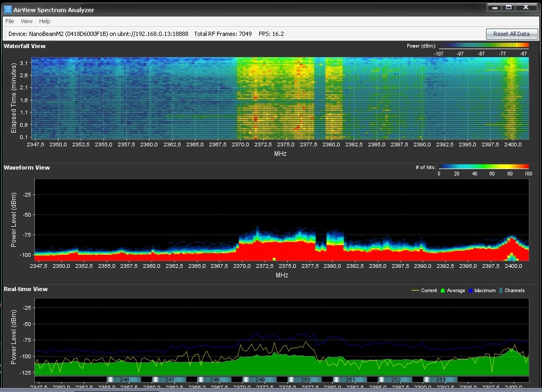Select channel 249 marker in Real-time View

[259, 379]
